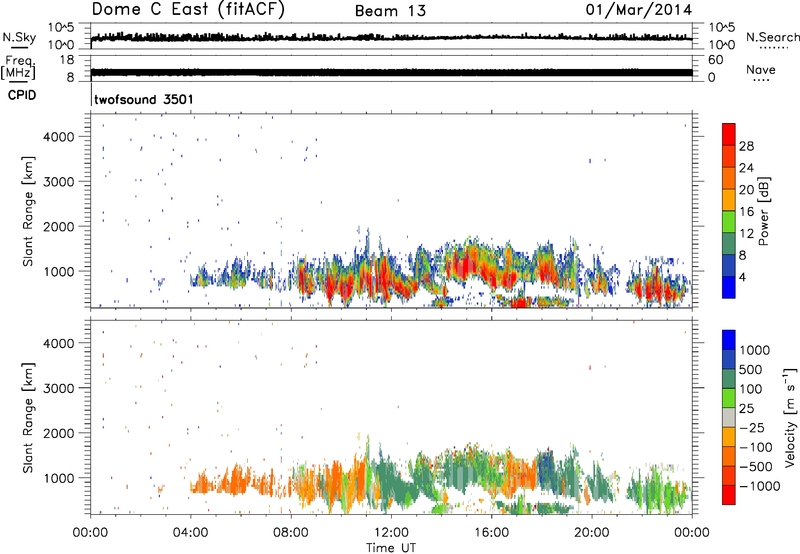
Task: Click the '04:00' time tick label
Action: pyautogui.click(x=190, y=533)
